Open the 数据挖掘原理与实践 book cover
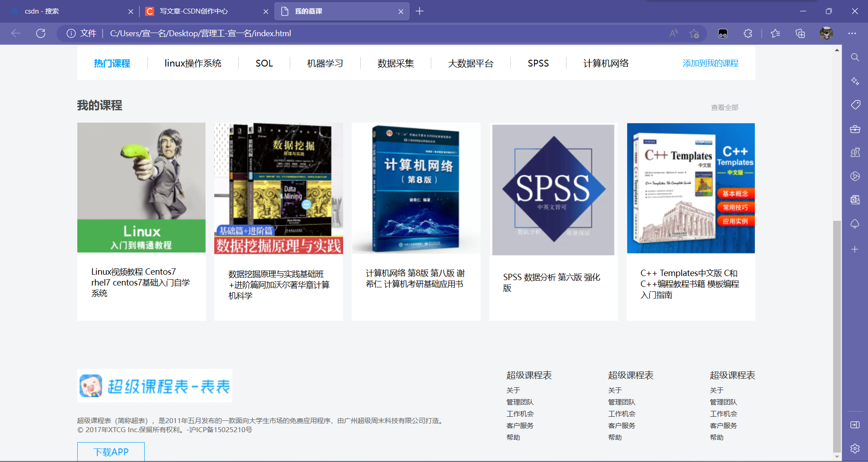The width and height of the screenshot is (868, 462). click(x=278, y=188)
